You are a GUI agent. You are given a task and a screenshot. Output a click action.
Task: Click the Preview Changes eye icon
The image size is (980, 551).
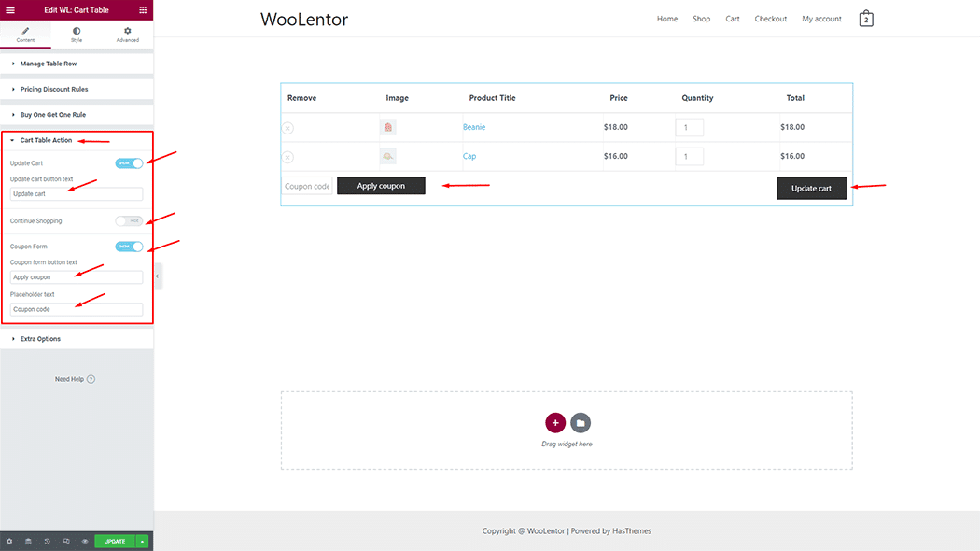[84, 541]
